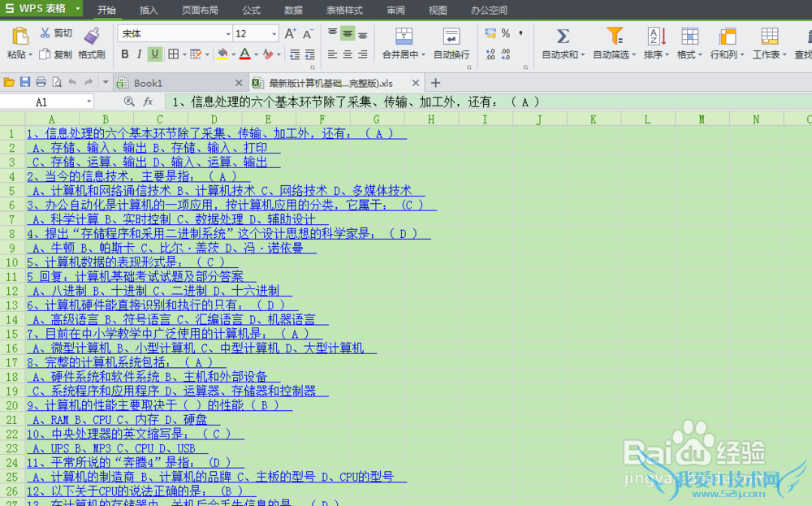Viewport: 812px width, 506px height.
Task: Switch to Book1 document tab
Action: tap(179, 83)
